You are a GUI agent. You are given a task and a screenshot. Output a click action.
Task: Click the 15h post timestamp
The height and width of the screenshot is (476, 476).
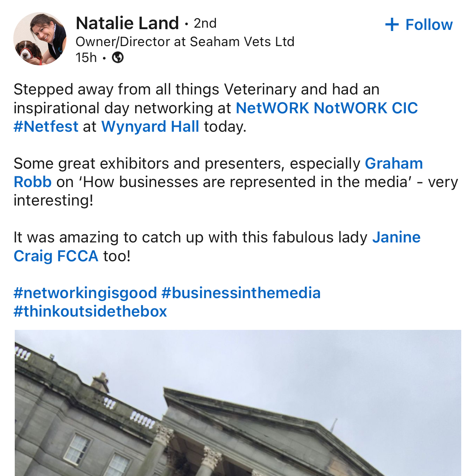pyautogui.click(x=86, y=58)
